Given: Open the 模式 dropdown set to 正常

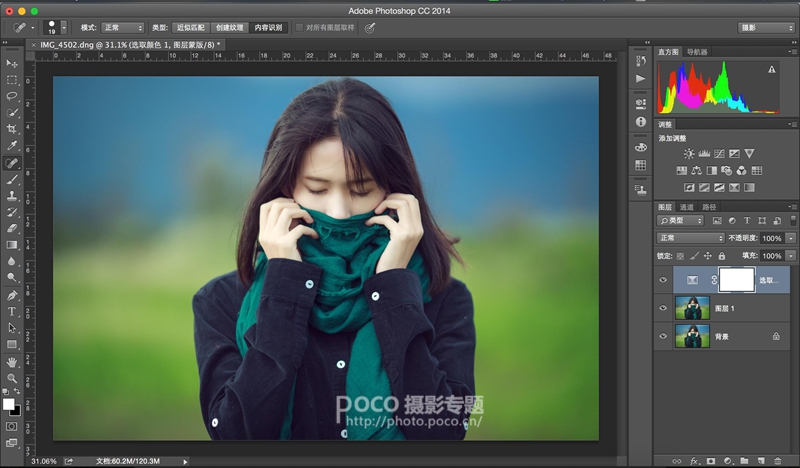Looking at the screenshot, I should [x=124, y=28].
